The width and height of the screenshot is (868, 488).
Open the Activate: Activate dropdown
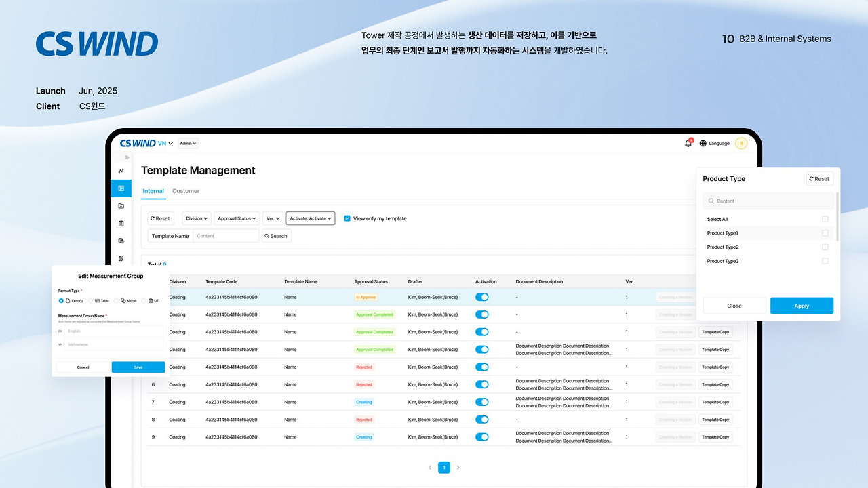[x=310, y=218]
